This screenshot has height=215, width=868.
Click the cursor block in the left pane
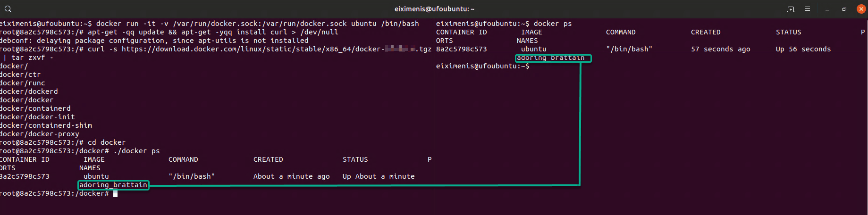[x=115, y=194]
